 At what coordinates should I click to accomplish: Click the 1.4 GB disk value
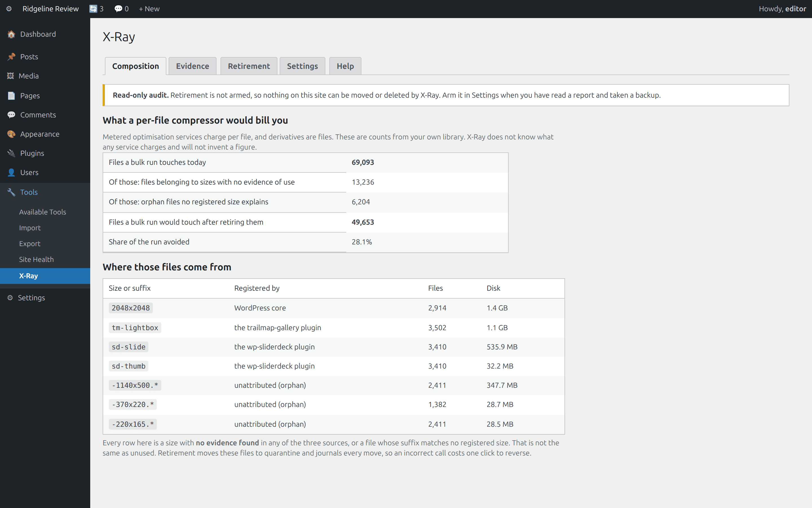click(x=497, y=308)
